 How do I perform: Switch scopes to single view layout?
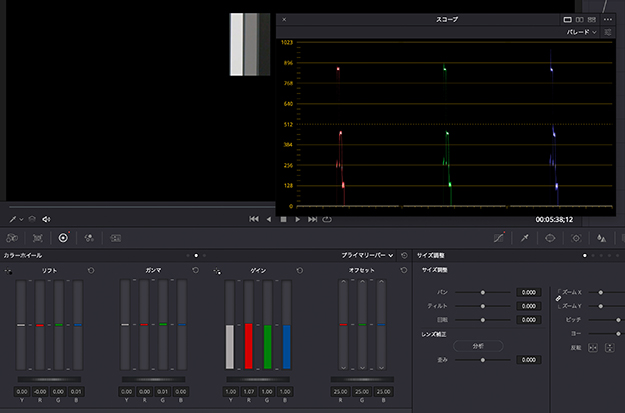(568, 19)
